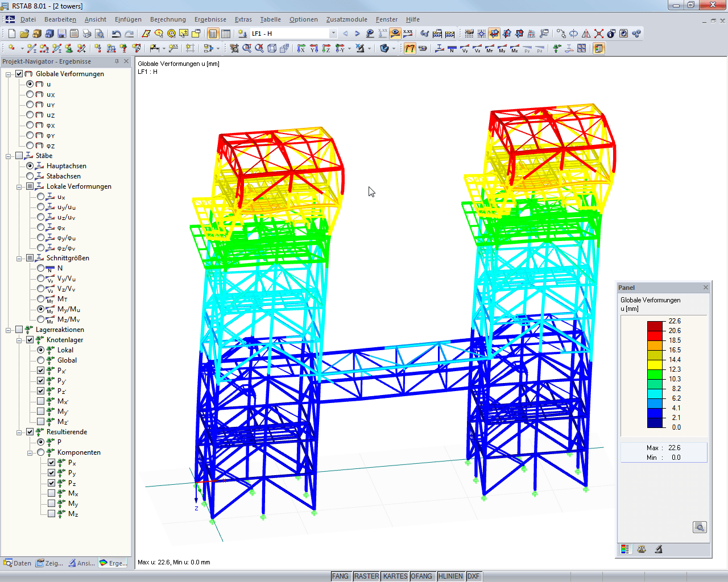
Task: Toggle the project navigator panel icon
Action: click(x=213, y=34)
